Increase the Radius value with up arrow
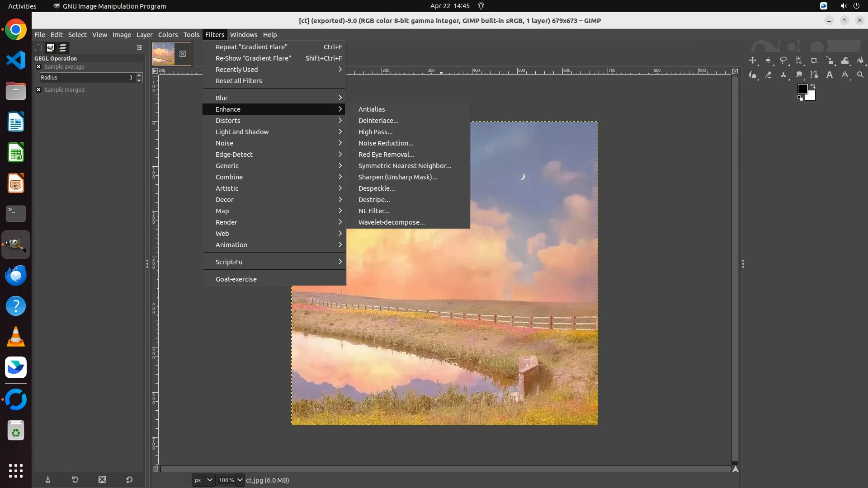The height and width of the screenshot is (488, 868). tap(139, 75)
